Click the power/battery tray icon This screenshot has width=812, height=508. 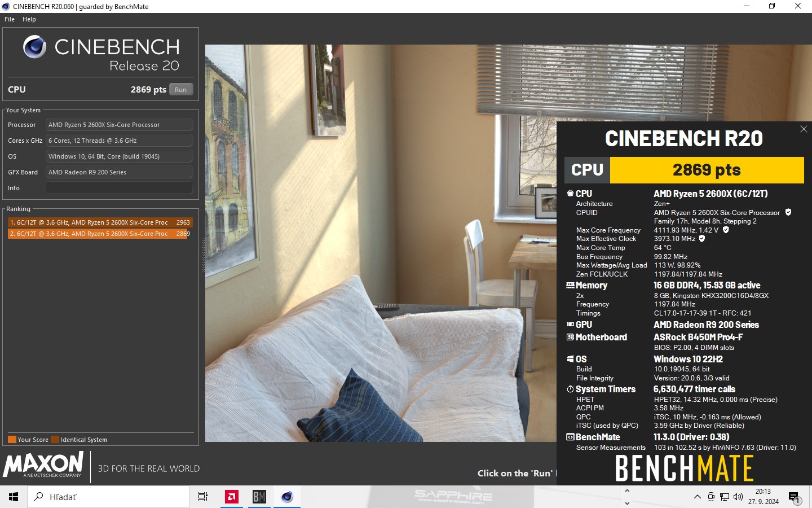pos(711,497)
